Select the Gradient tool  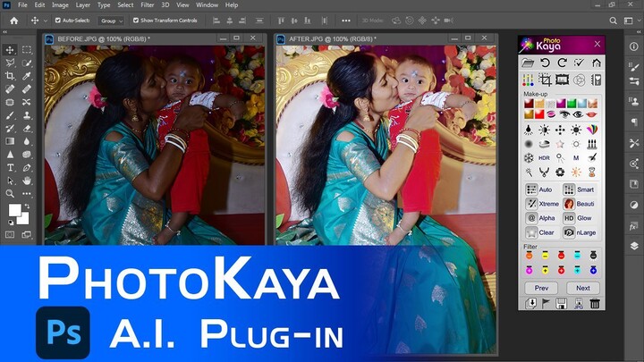10,141
